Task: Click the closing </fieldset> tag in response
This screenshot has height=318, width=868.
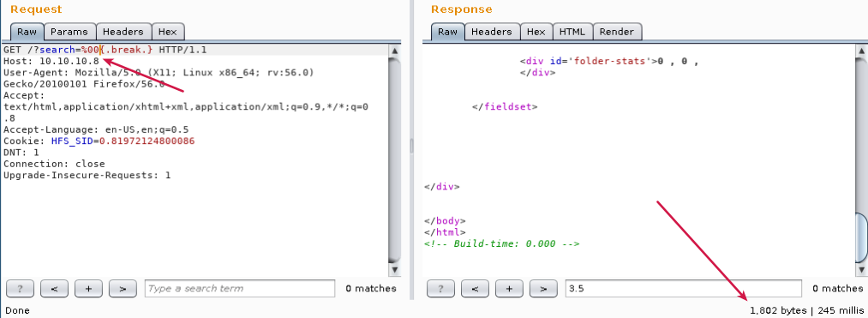Action: click(x=505, y=107)
